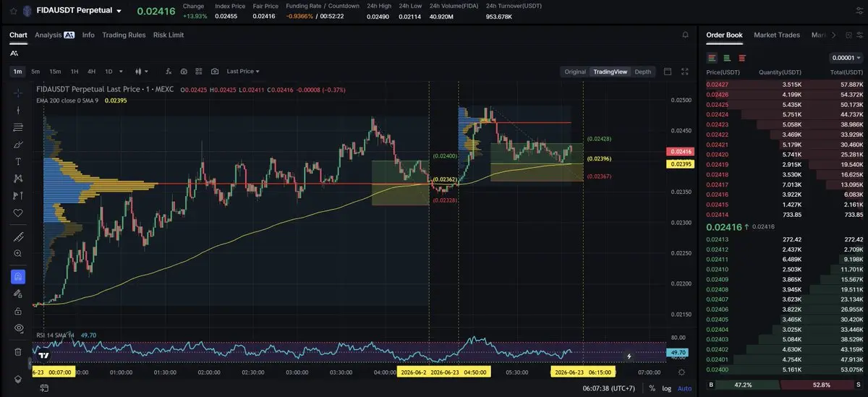Select the crosshair cursor tool

coord(18,93)
